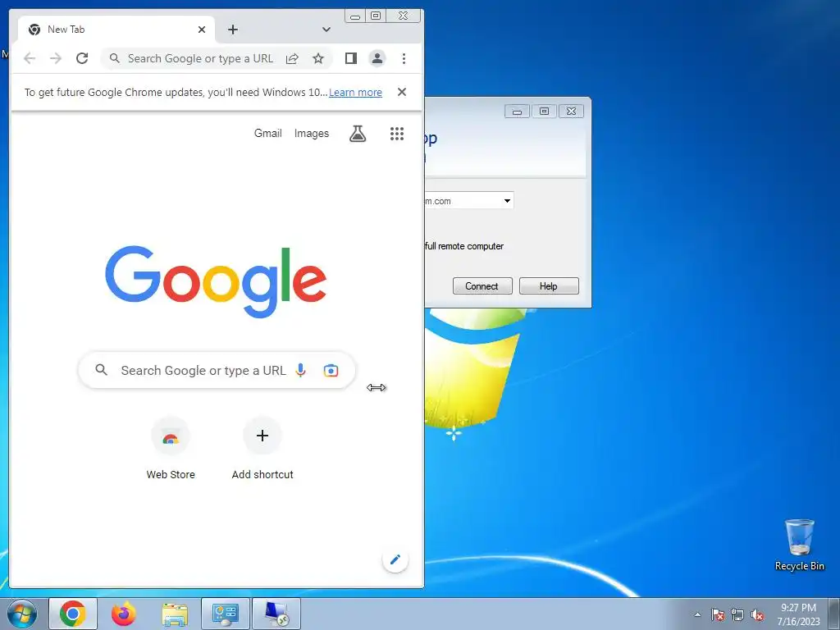Go forward in Chrome
840x630 pixels.
56,58
